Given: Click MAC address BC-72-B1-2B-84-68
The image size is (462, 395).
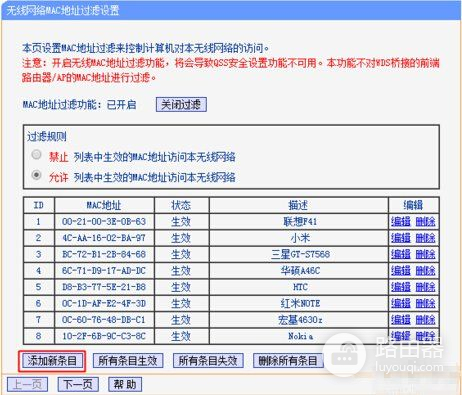Looking at the screenshot, I should 104,254.
